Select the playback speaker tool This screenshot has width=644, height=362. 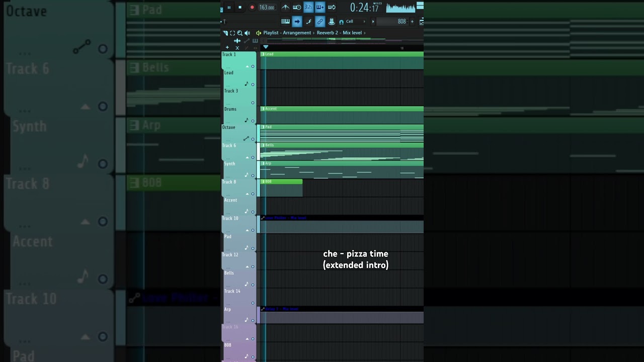(248, 33)
